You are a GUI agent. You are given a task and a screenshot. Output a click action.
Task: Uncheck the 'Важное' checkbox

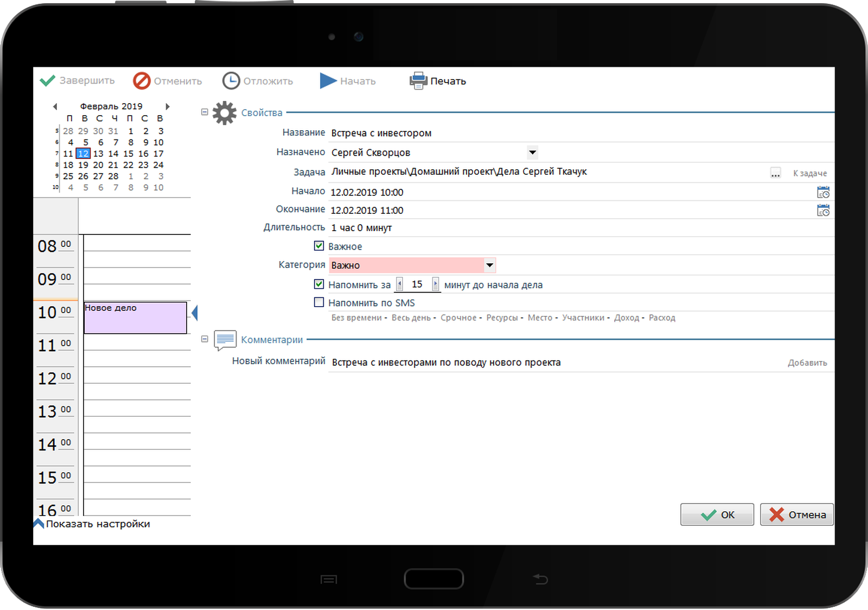[319, 246]
